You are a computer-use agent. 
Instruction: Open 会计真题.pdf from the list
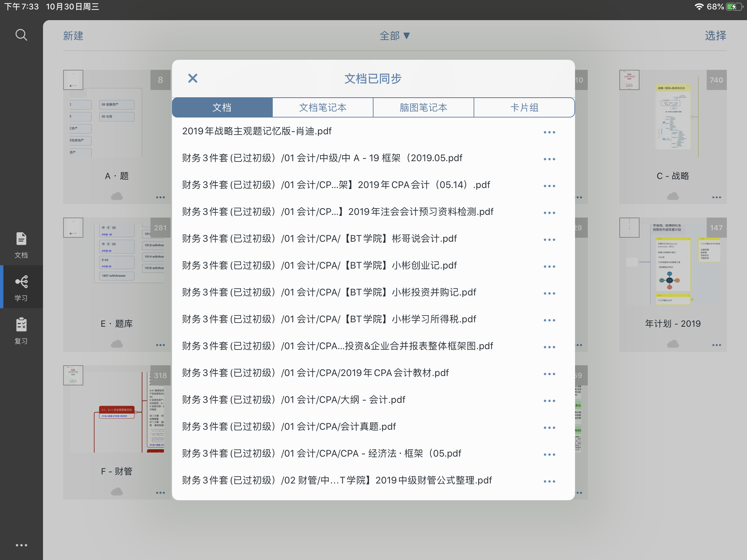click(289, 427)
